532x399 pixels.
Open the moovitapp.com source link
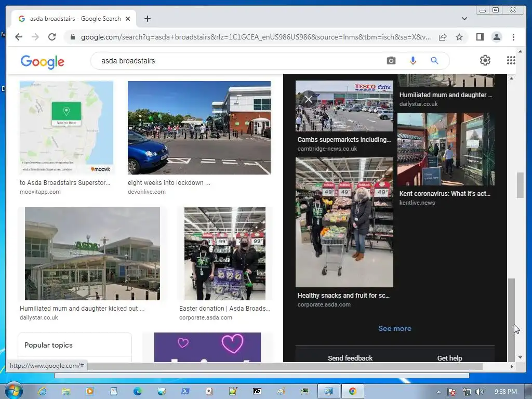pyautogui.click(x=40, y=192)
